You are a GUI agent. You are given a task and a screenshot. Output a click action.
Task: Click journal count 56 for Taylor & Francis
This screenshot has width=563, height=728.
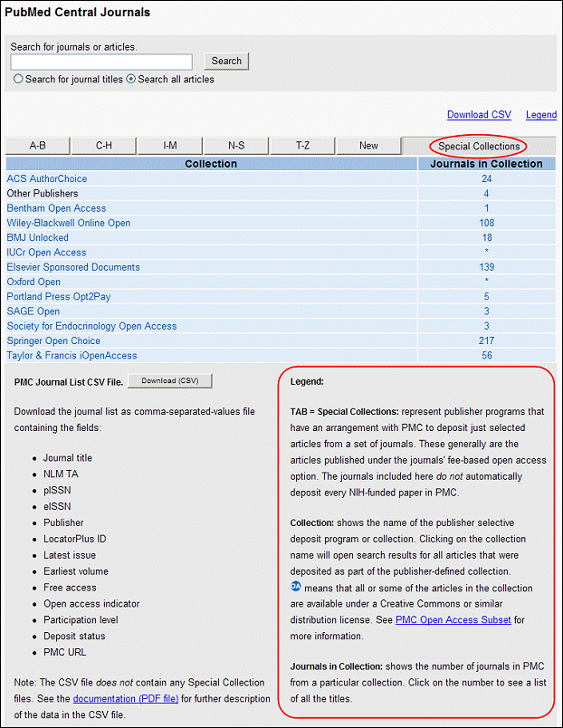pos(486,356)
